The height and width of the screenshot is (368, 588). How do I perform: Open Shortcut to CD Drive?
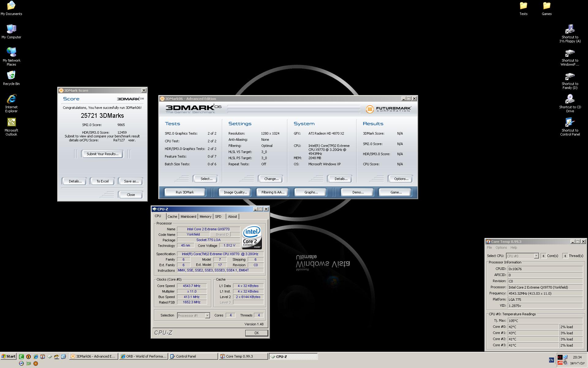570,103
